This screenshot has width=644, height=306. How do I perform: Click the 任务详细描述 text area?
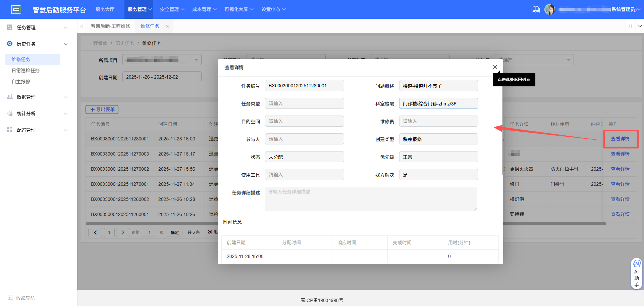click(371, 199)
